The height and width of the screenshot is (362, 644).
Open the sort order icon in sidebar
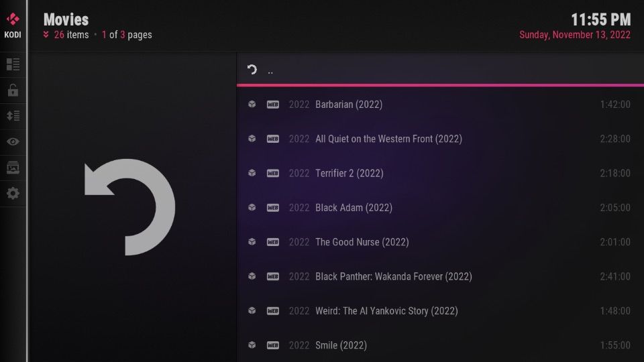[x=13, y=116]
